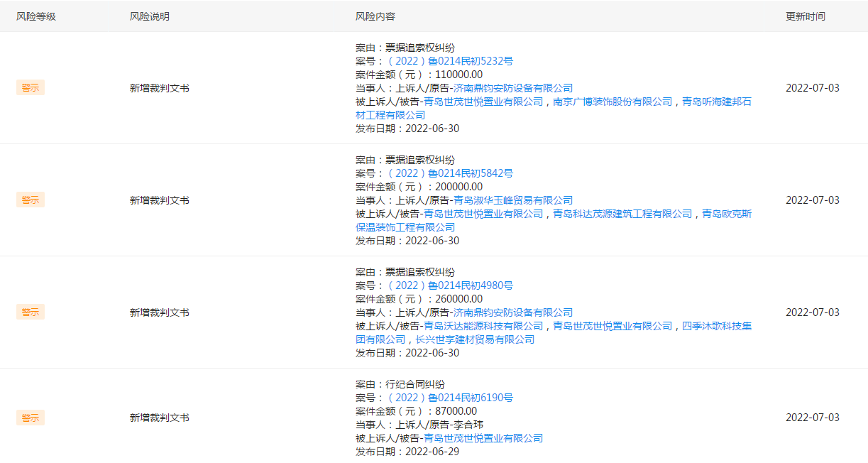The height and width of the screenshot is (463, 868).
Task: Open the 长兴世享建材贸易有限公司 company link
Action: tap(475, 339)
